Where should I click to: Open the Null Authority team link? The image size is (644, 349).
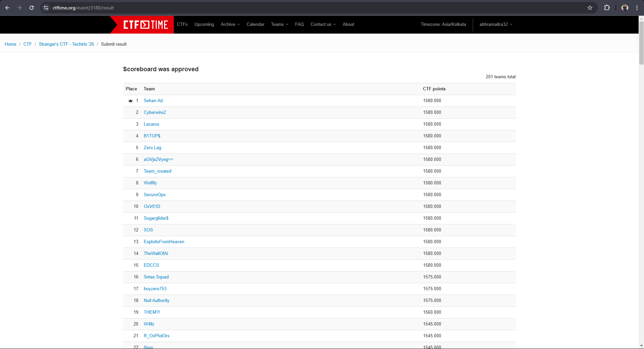156,300
